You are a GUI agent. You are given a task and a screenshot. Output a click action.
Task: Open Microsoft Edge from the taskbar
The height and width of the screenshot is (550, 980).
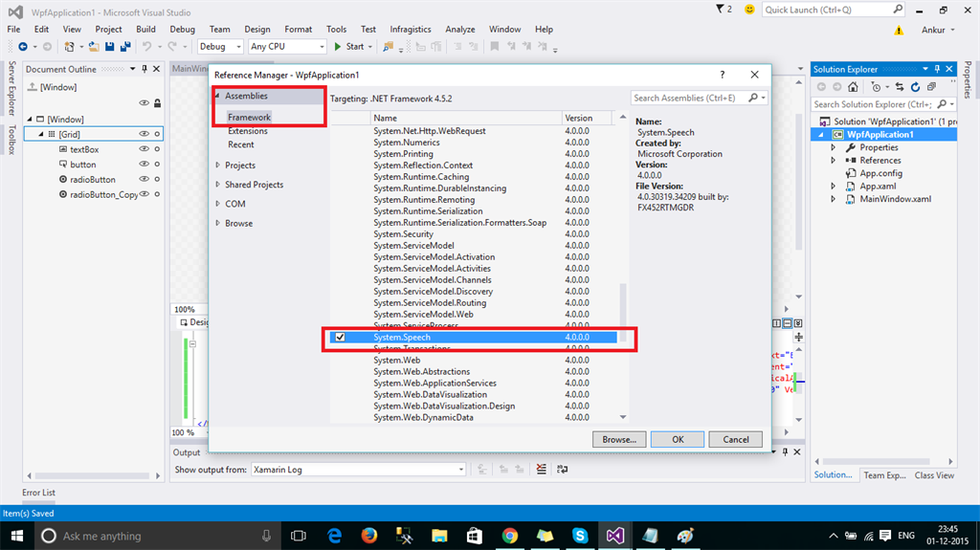(335, 536)
